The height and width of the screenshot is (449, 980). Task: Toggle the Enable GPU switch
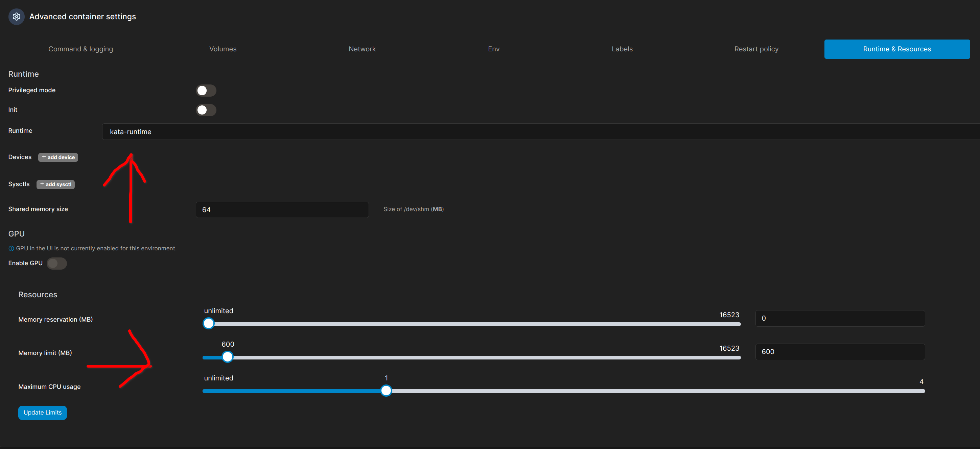pos(57,264)
